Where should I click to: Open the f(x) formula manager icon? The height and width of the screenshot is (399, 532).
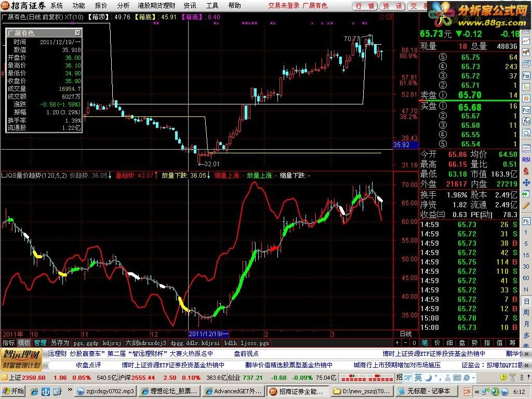point(526,122)
